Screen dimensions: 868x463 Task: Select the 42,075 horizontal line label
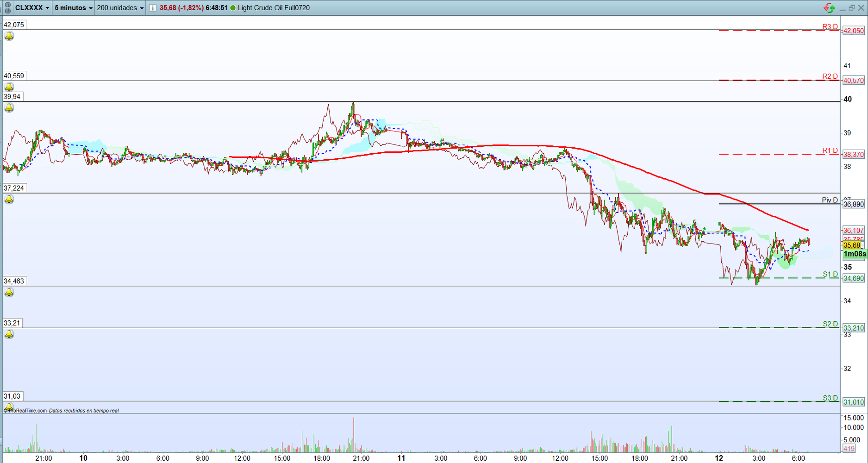coord(14,25)
